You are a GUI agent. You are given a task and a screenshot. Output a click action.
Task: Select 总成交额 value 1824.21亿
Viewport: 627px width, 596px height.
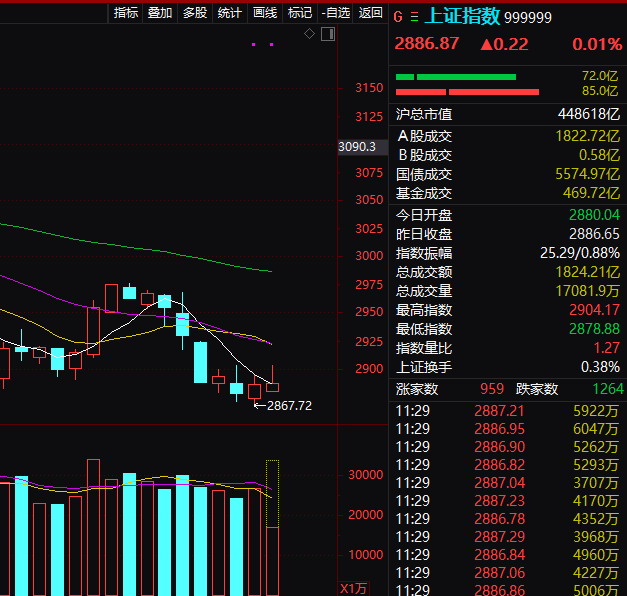pos(587,272)
